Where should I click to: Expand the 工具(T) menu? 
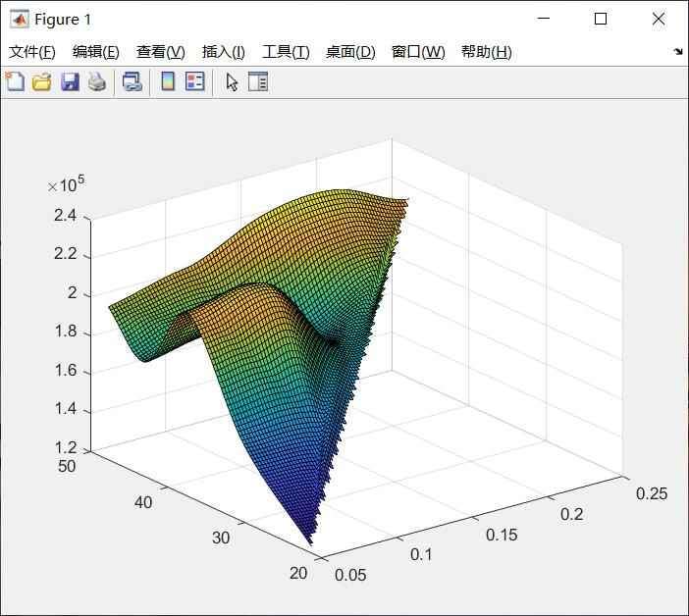tap(285, 52)
